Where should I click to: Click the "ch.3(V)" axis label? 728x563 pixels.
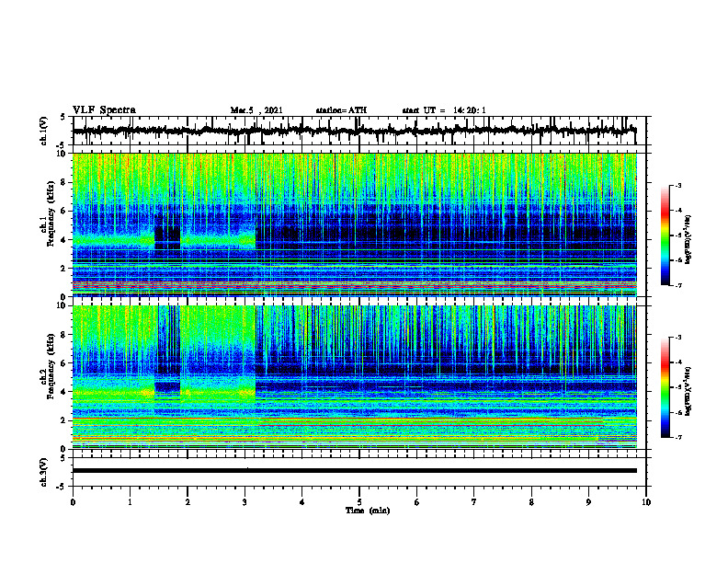[44, 472]
